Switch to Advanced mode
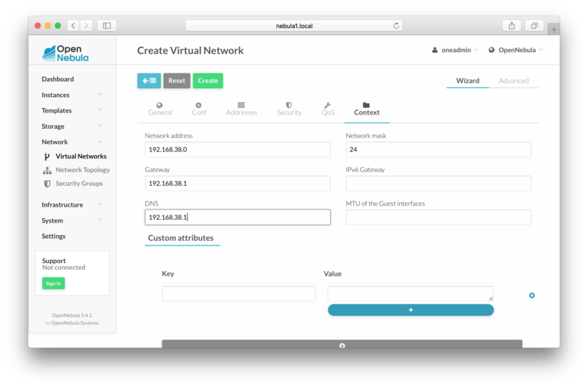Screen dimensions: 588x388 (x=513, y=81)
